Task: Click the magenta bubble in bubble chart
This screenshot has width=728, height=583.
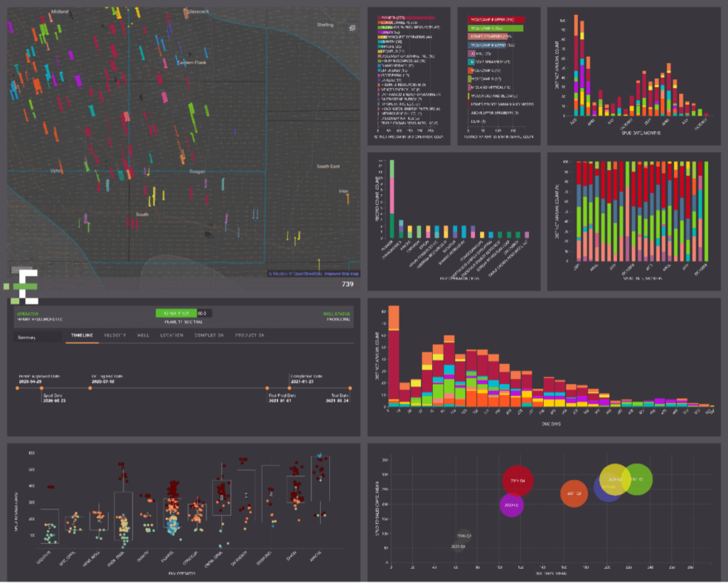Action: point(511,505)
